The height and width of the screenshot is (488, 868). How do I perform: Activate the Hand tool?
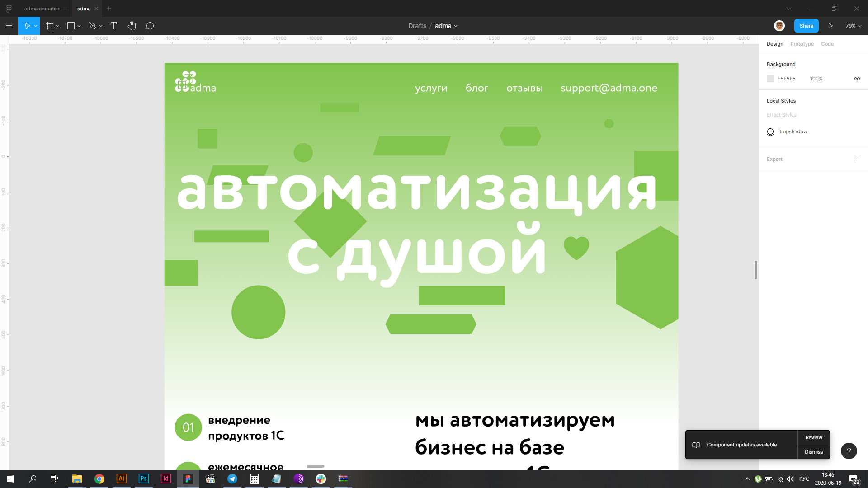(132, 26)
